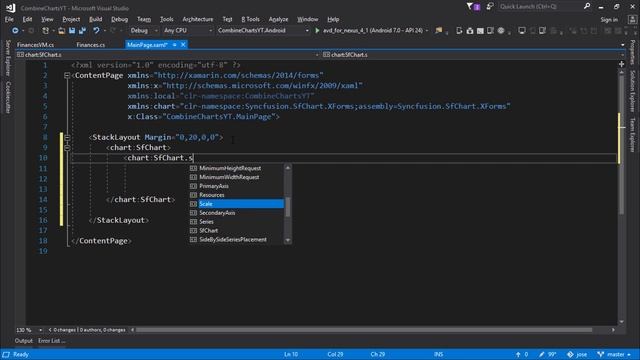640x360 pixels.
Task: Open the master branch selector
Action: (x=613, y=354)
